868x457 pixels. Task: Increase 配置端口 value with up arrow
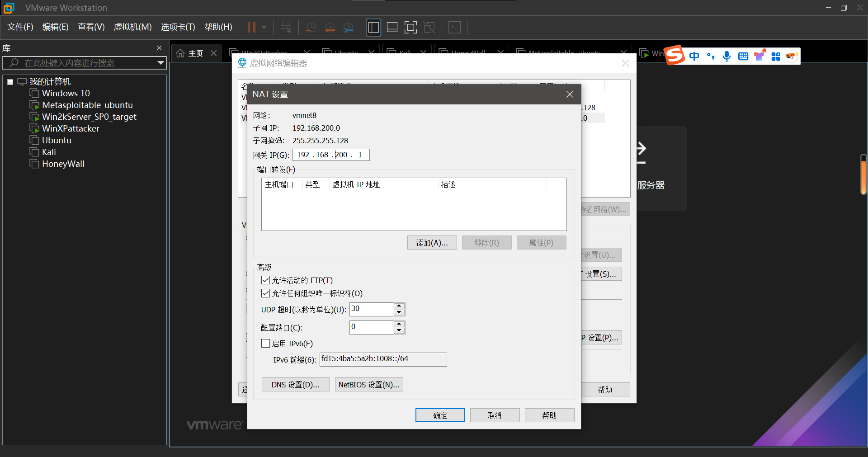(x=399, y=324)
